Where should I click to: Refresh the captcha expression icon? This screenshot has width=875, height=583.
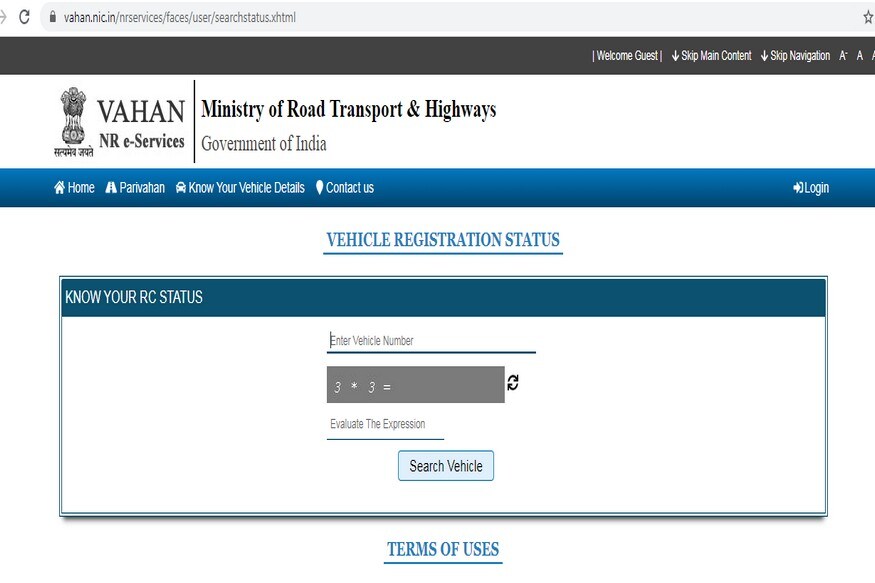pyautogui.click(x=513, y=382)
